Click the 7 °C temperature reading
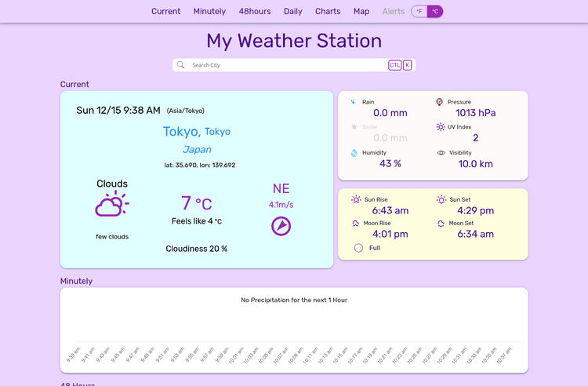The image size is (588, 386). pyautogui.click(x=197, y=203)
